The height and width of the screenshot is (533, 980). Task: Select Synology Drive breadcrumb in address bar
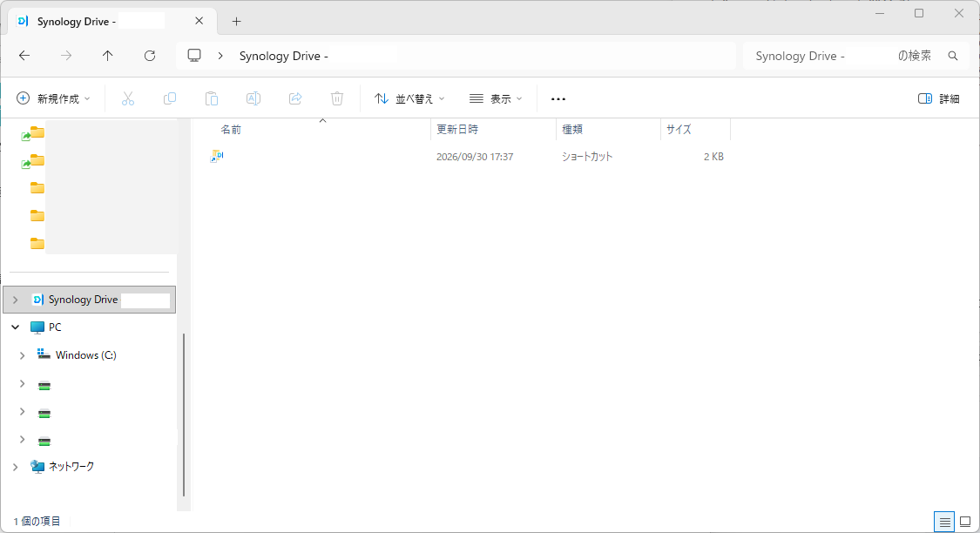click(283, 56)
